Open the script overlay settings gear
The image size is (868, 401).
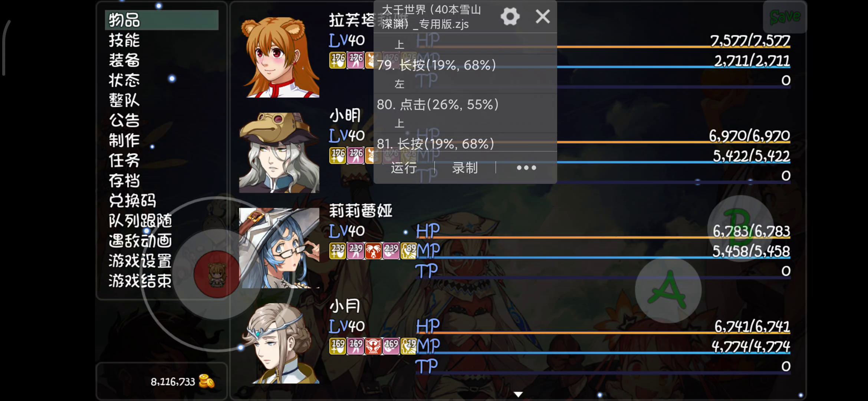[x=510, y=17]
